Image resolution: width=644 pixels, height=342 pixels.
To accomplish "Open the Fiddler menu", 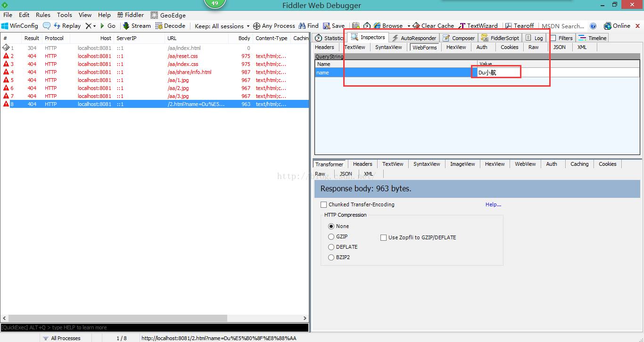I will pyautogui.click(x=130, y=15).
